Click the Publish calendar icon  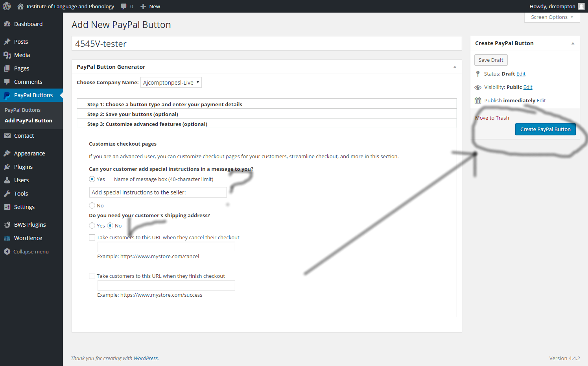[478, 100]
